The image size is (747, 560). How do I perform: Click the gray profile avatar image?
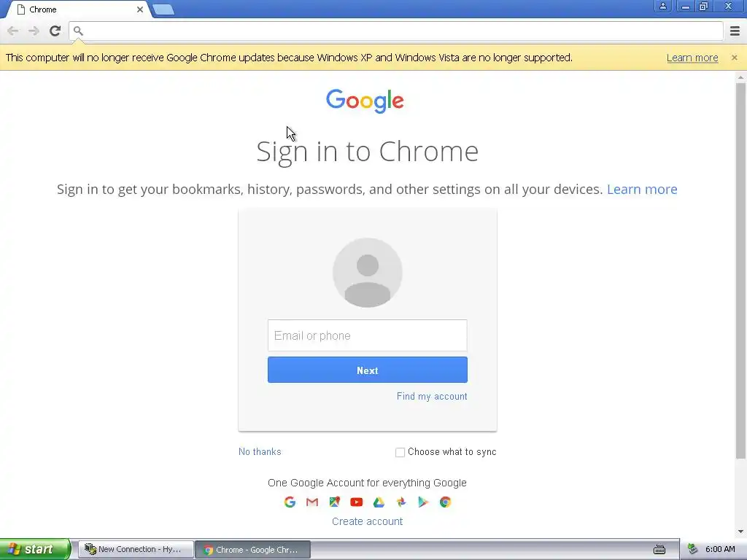(368, 273)
